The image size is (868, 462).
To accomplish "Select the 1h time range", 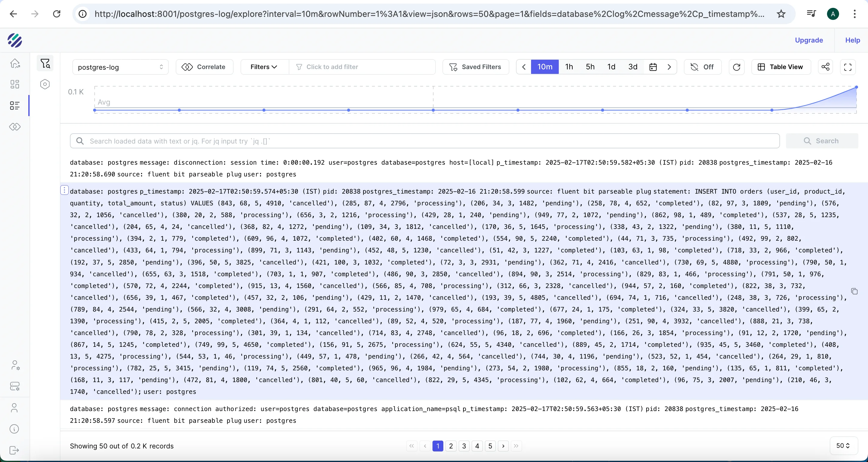I will 569,67.
